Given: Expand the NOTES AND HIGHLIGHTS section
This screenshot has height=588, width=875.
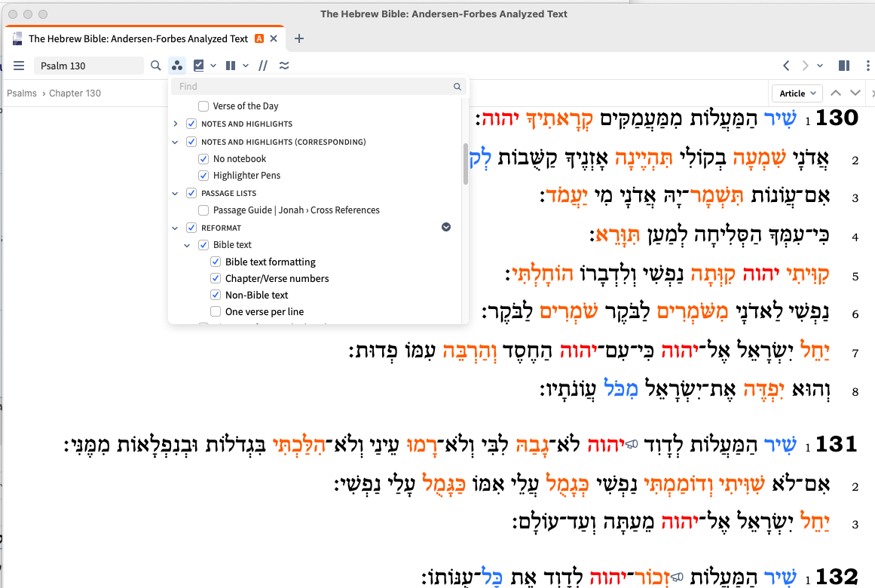Looking at the screenshot, I should pos(175,124).
